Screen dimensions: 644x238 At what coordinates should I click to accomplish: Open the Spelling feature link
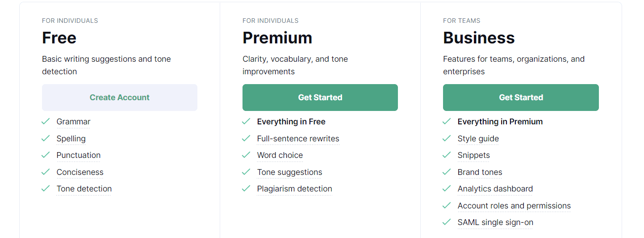(x=71, y=139)
